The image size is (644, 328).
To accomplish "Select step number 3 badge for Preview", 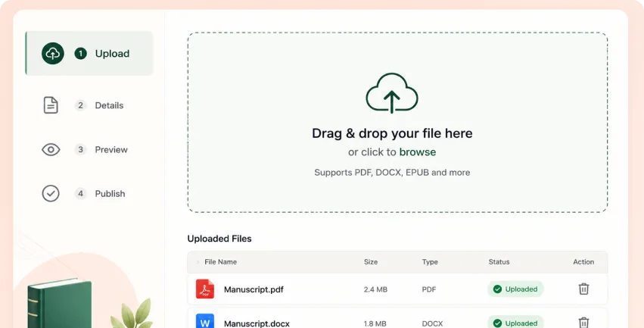I will tap(80, 150).
